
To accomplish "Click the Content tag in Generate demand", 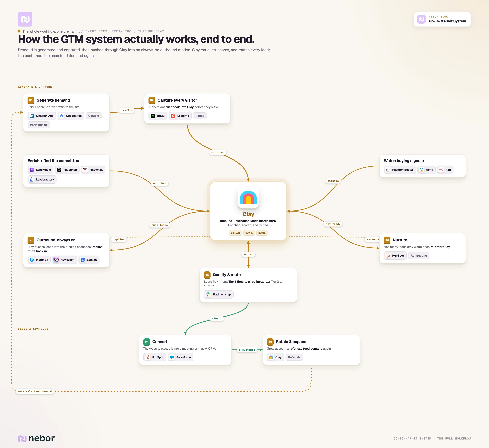I will 94,116.
